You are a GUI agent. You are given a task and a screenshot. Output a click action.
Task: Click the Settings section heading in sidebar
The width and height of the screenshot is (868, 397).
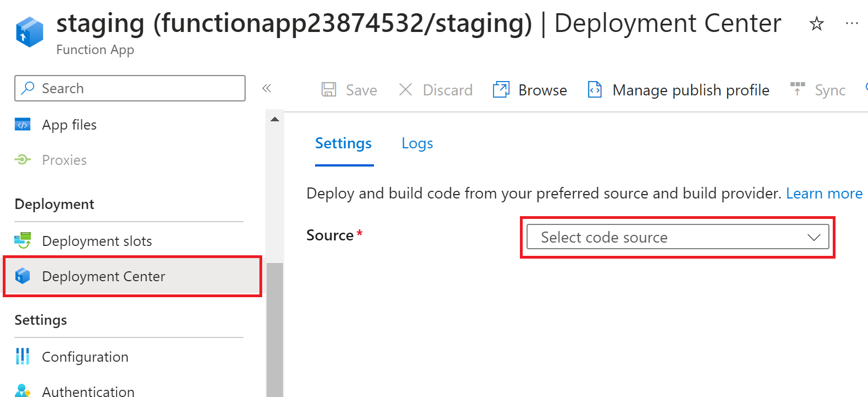[41, 320]
